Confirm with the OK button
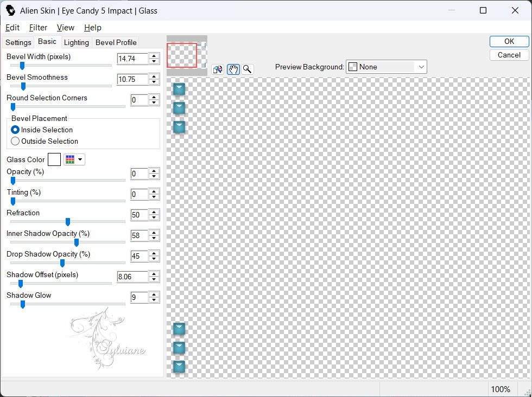Image resolution: width=532 pixels, height=397 pixels. pos(509,41)
